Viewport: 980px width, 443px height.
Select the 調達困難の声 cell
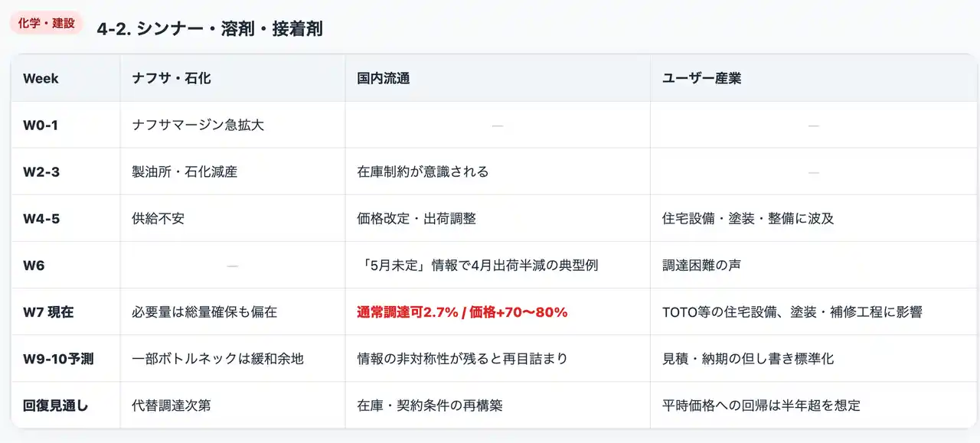(701, 265)
